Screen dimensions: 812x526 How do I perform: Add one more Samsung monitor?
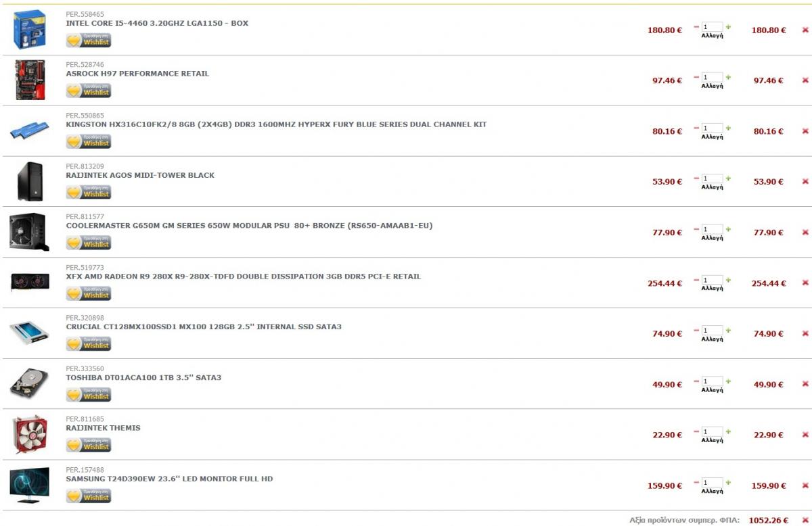[728, 483]
